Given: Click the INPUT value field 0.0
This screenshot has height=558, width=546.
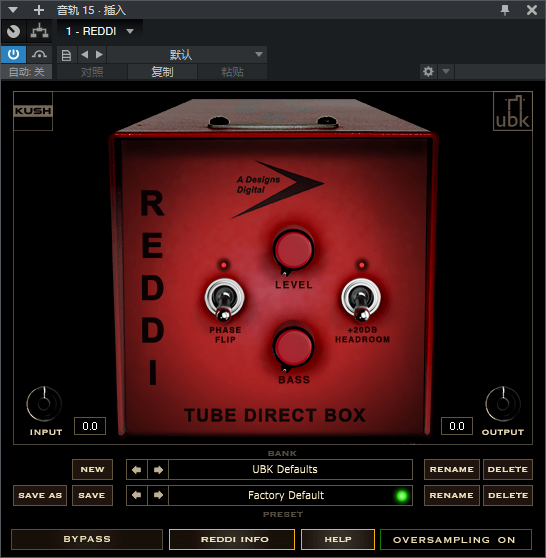Looking at the screenshot, I should point(90,426).
